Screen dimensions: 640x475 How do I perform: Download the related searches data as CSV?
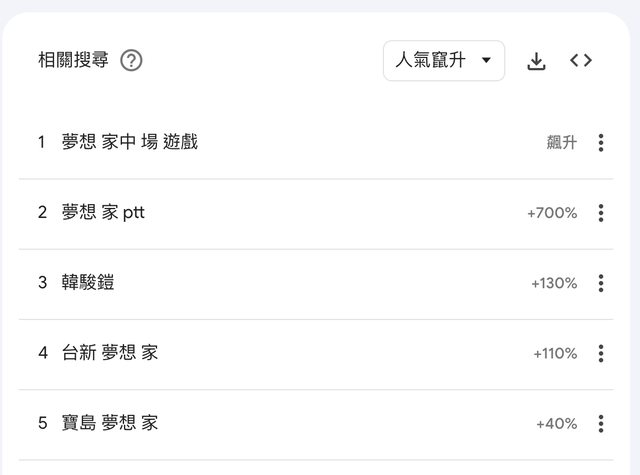[537, 61]
